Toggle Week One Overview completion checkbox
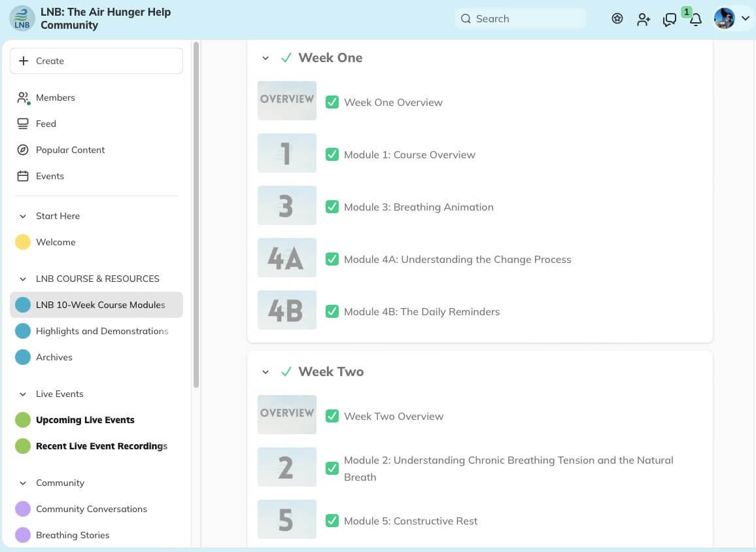Viewport: 756px width, 552px height. point(332,102)
